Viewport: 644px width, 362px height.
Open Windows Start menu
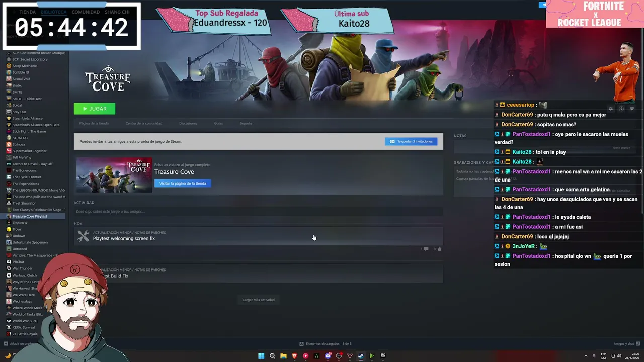tap(261, 356)
